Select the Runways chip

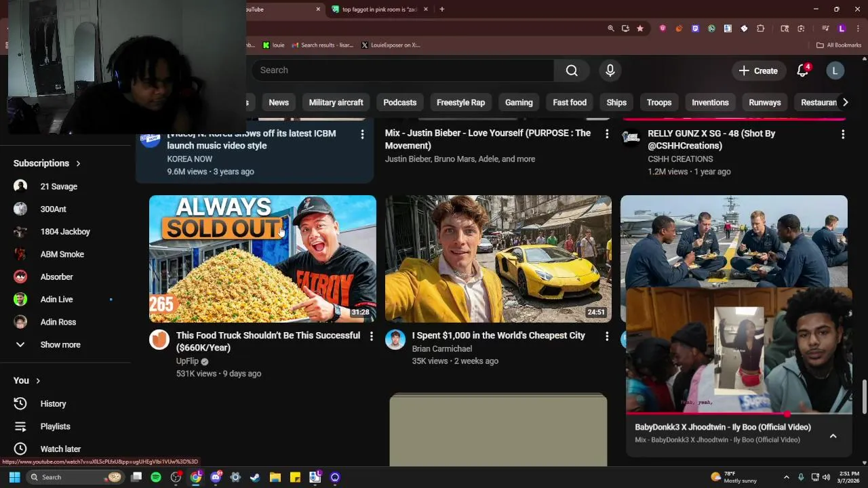click(x=765, y=102)
